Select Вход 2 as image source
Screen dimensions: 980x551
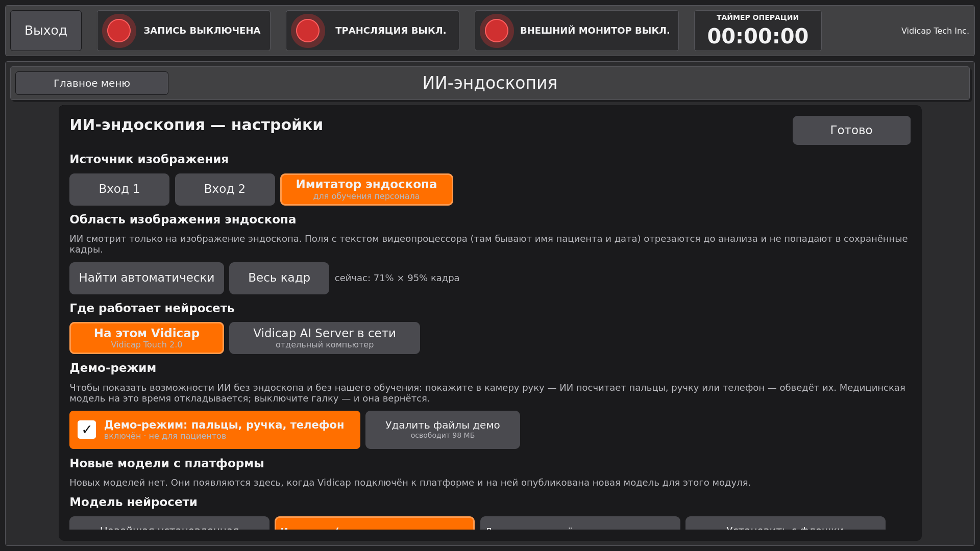pos(225,189)
